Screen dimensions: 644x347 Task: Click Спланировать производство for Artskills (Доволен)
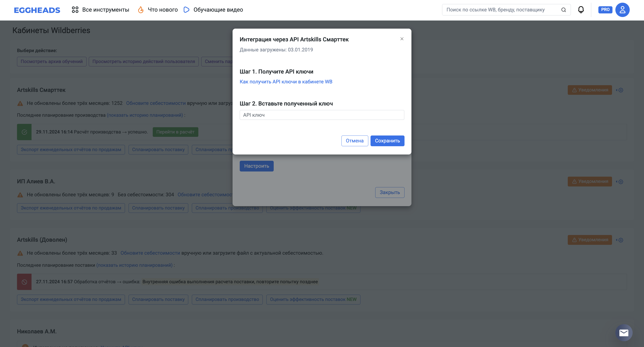[x=227, y=300]
